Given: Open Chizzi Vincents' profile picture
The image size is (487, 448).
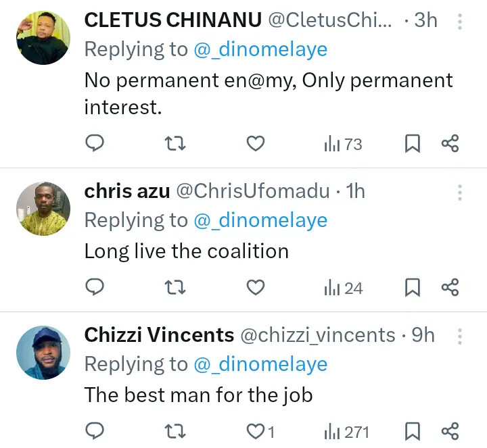Looking at the screenshot, I should point(43,353).
